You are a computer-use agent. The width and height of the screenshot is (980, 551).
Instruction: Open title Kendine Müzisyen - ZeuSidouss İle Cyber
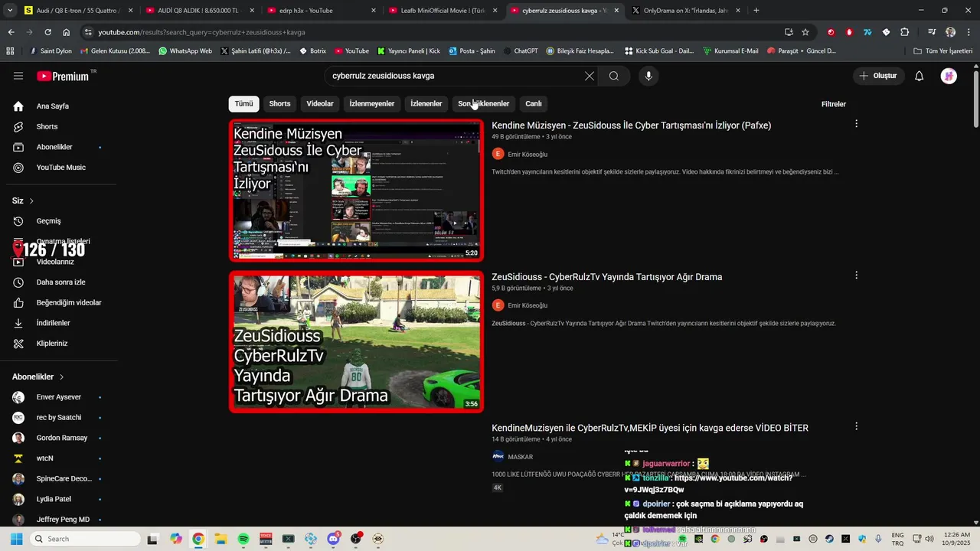(631, 126)
